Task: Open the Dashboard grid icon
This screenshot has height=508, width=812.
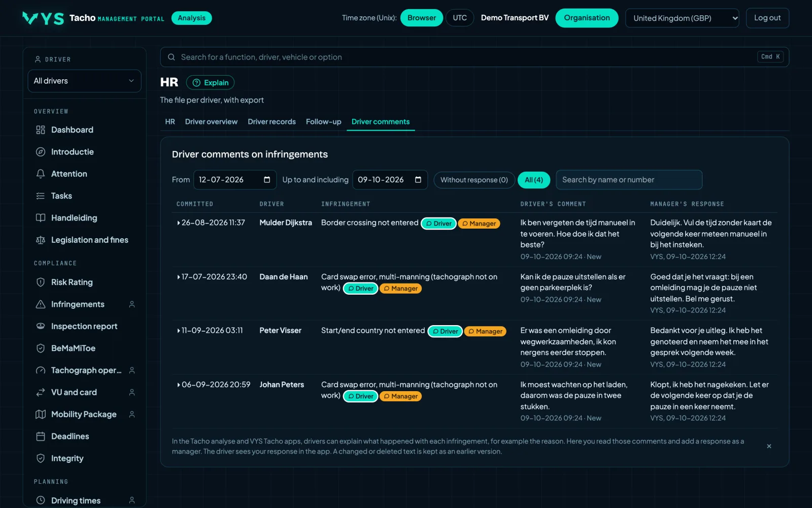Action: point(41,130)
